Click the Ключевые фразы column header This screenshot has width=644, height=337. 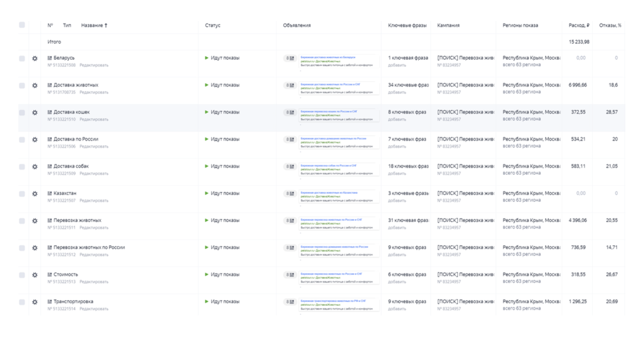(x=407, y=25)
